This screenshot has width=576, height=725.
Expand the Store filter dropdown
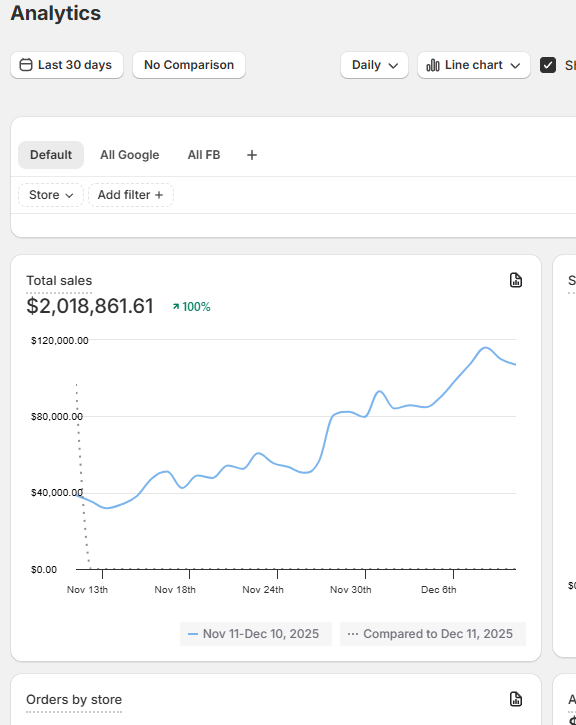[x=51, y=195]
